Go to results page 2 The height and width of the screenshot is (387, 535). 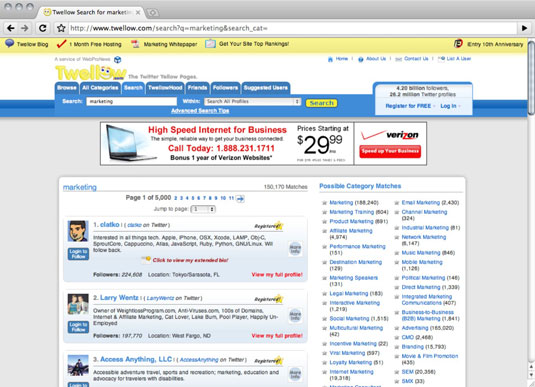point(176,198)
